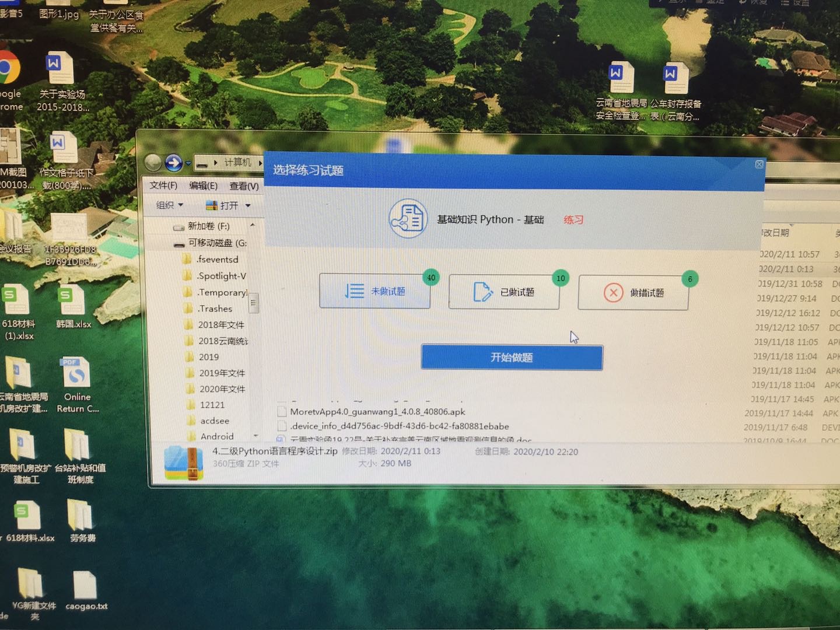Select the 云南省地震局安全检查登 Word document icon
Image resolution: width=840 pixels, height=630 pixels.
pyautogui.click(x=620, y=77)
